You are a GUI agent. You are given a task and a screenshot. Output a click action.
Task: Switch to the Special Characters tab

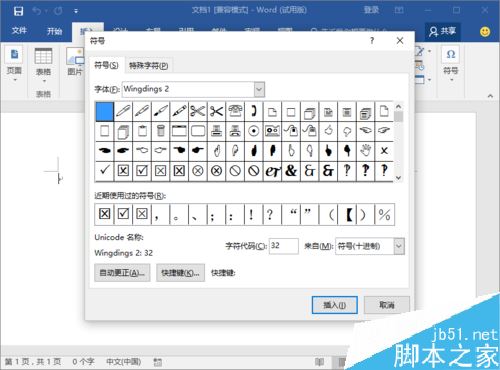coord(148,66)
